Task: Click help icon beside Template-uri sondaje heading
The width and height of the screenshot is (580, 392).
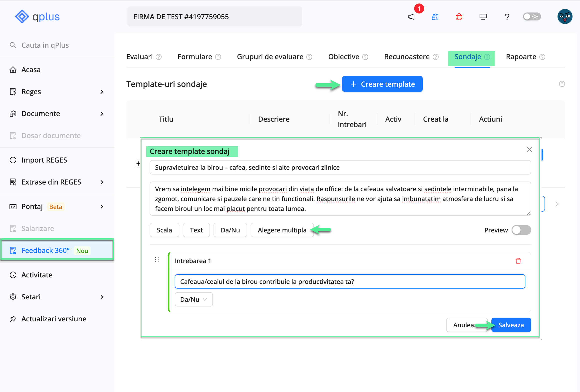Action: 562,84
